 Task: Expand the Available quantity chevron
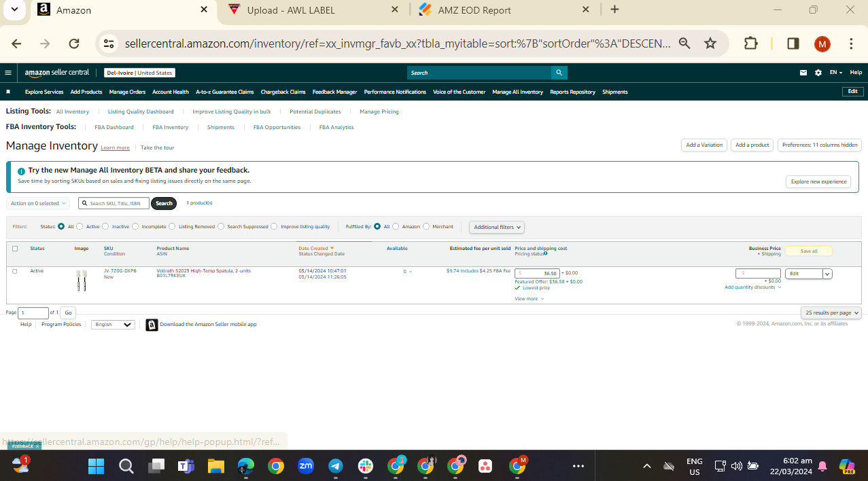click(x=410, y=272)
